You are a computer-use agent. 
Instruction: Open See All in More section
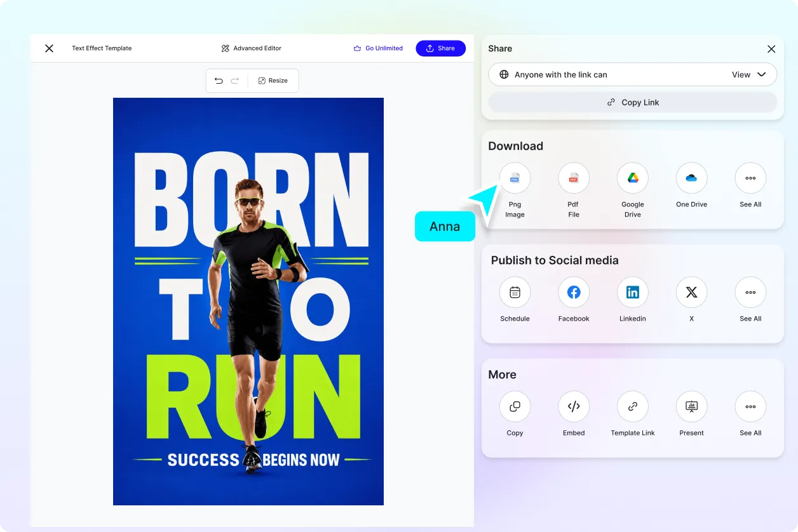pos(750,407)
